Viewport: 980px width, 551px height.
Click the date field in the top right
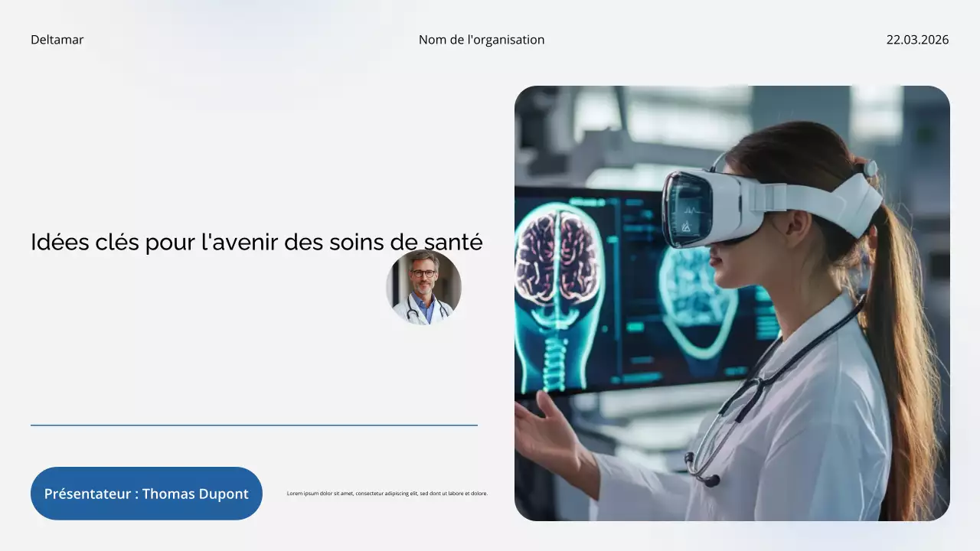pyautogui.click(x=916, y=39)
